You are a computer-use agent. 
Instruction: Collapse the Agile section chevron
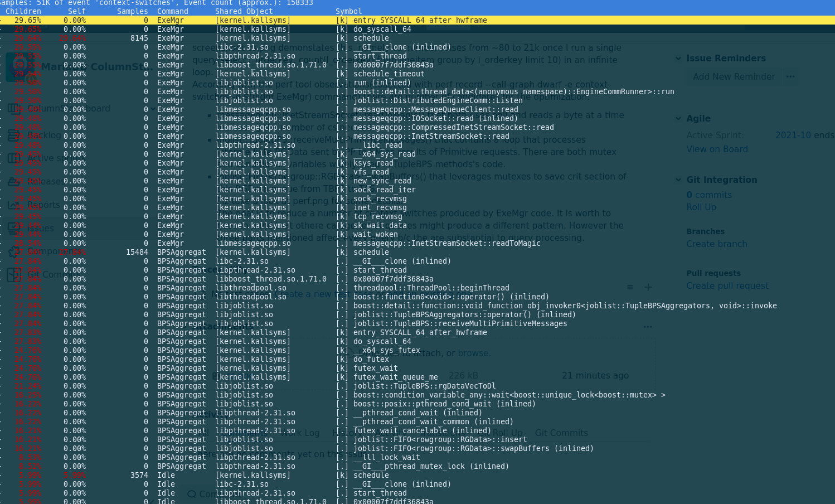(x=678, y=119)
